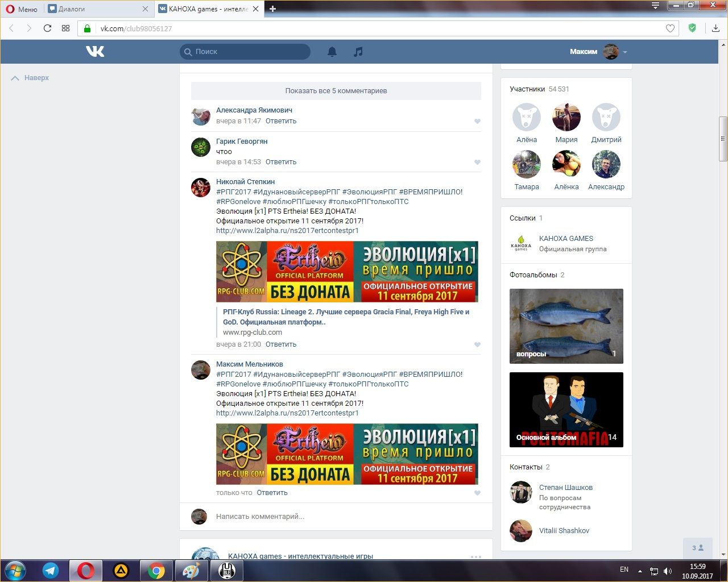Click the page vertical scrollbar thumb
This screenshot has width=728, height=582.
pyautogui.click(x=723, y=139)
